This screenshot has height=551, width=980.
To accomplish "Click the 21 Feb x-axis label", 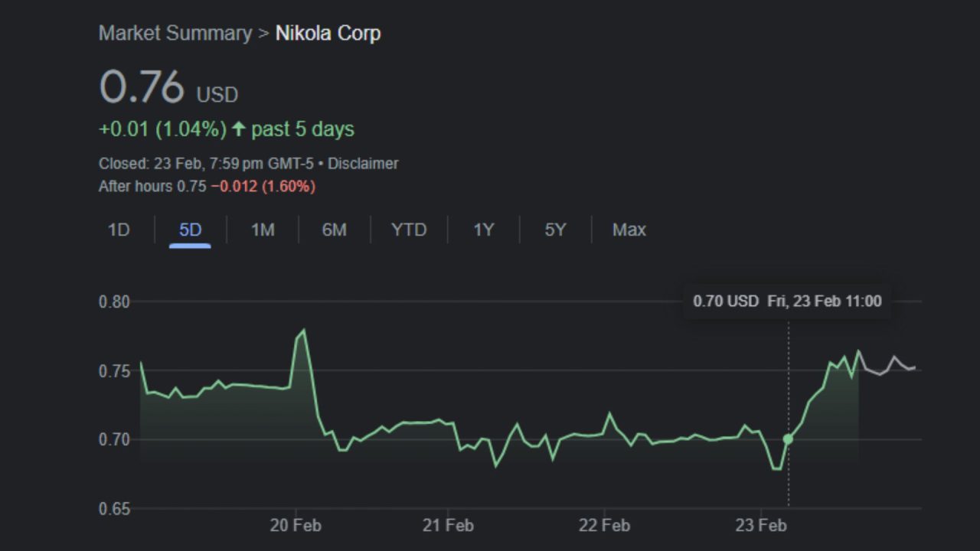I will 448,526.
